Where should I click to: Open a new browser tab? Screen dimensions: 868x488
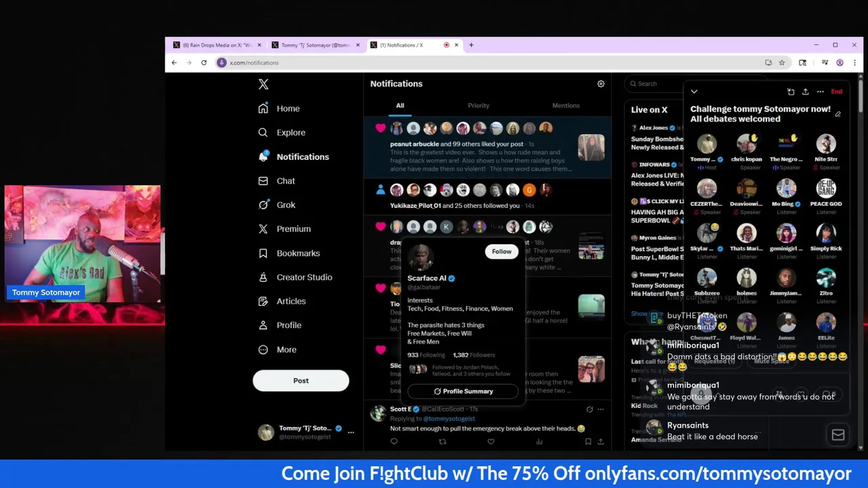point(471,45)
